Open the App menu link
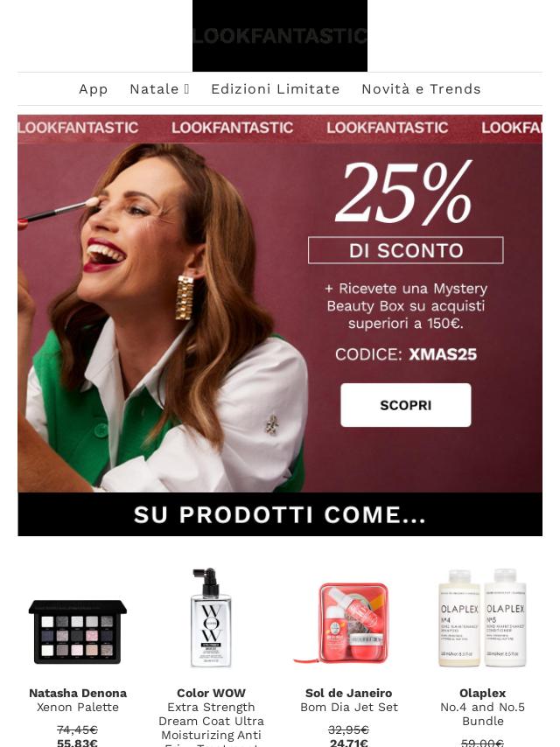The width and height of the screenshot is (560, 747). (94, 89)
